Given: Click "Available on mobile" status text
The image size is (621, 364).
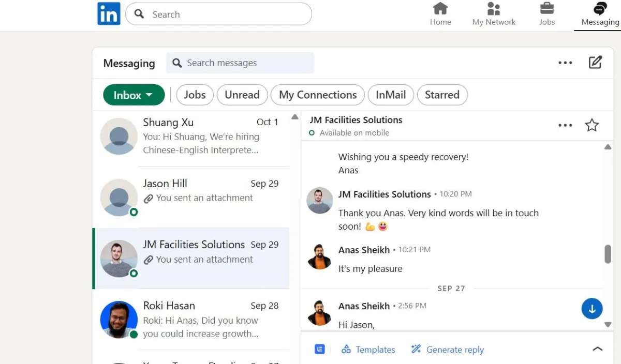Looking at the screenshot, I should [x=354, y=133].
